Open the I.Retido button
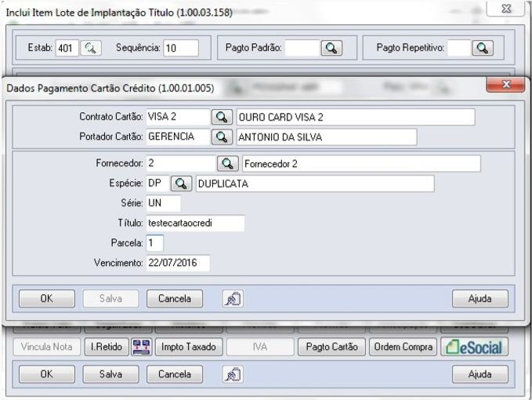 pyautogui.click(x=107, y=347)
